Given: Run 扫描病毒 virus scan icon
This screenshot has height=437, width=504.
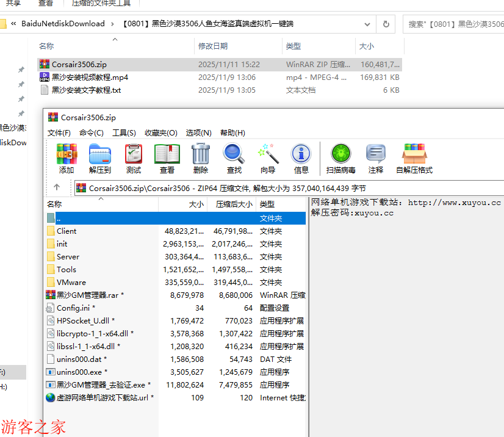Looking at the screenshot, I should (340, 158).
